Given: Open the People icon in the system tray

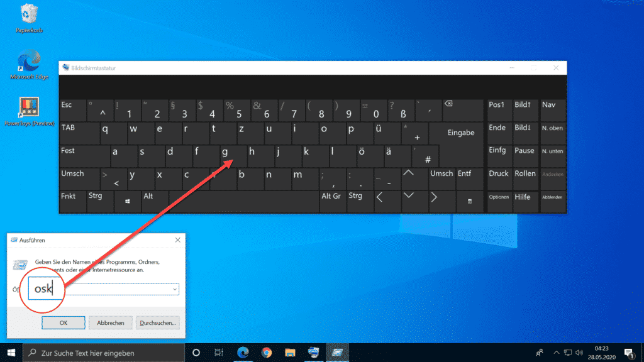Looking at the screenshot, I should 540,353.
